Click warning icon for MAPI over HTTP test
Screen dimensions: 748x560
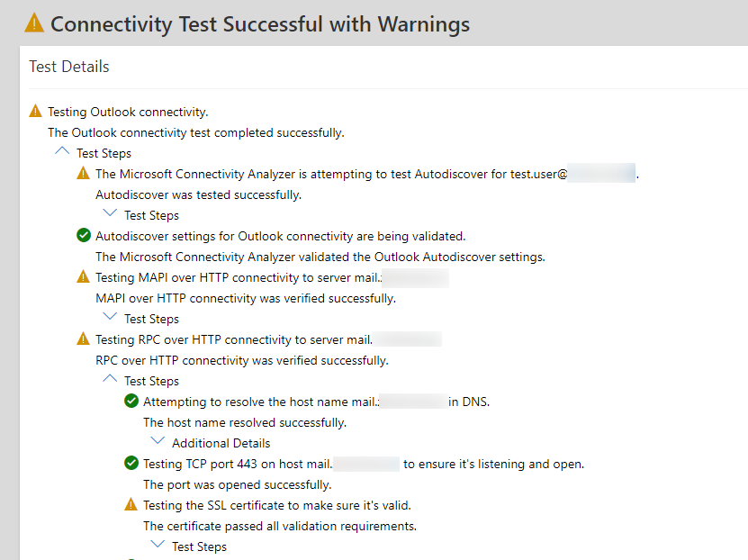(83, 276)
